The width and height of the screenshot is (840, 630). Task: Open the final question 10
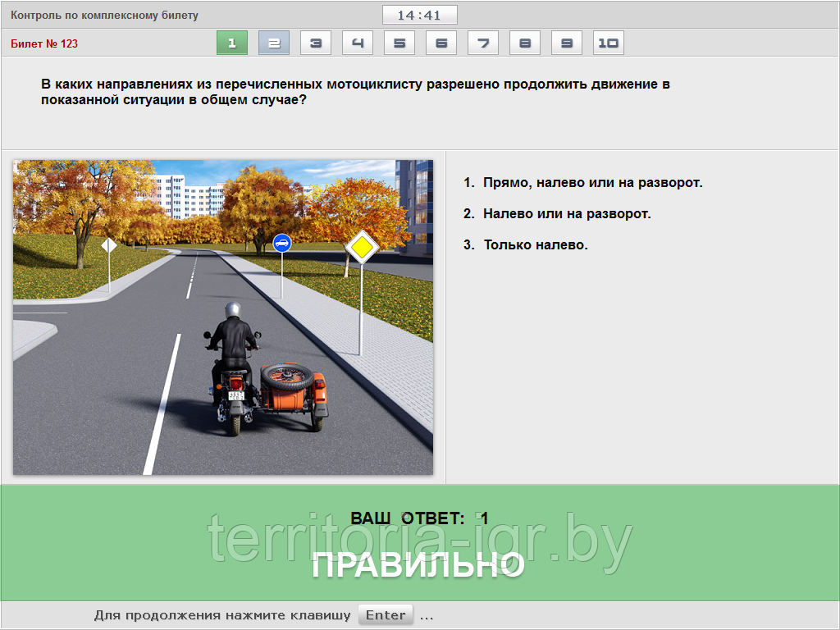[x=609, y=42]
